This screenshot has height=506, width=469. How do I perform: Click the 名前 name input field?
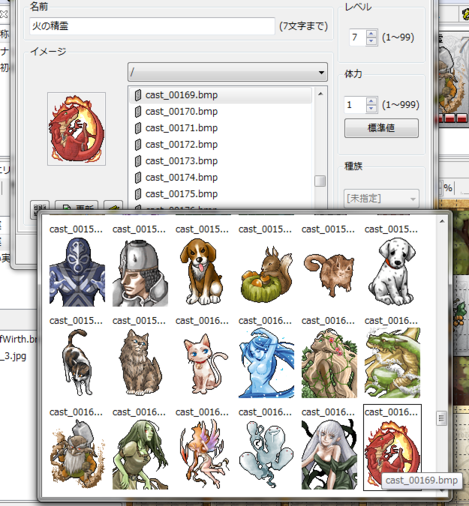tap(152, 26)
